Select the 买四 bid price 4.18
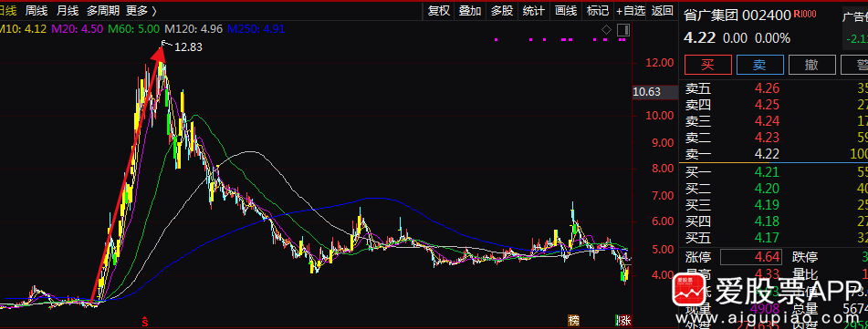The height and width of the screenshot is (329, 868). pos(768,221)
